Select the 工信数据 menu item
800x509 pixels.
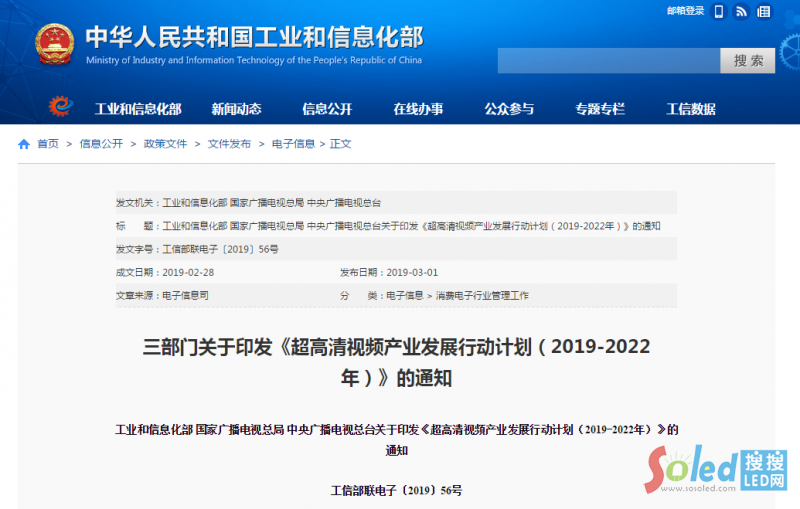coord(691,109)
